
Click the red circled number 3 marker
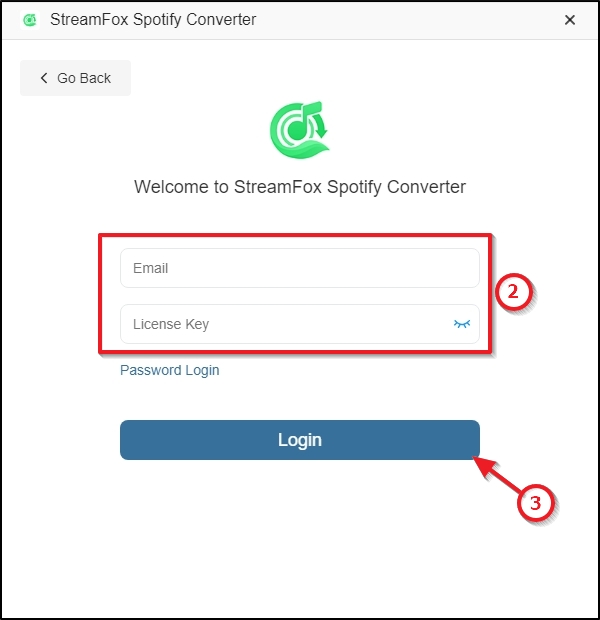[x=535, y=503]
